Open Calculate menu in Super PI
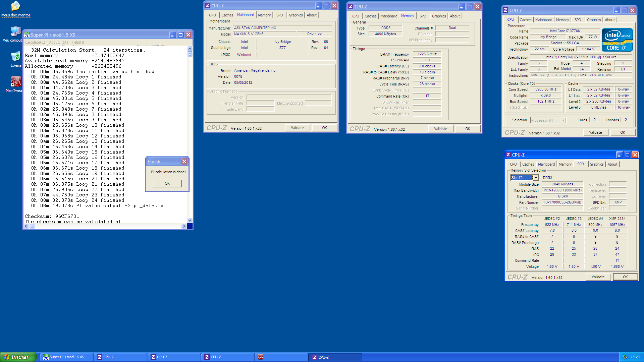Image resolution: width=644 pixels, height=362 pixels. tap(35, 42)
